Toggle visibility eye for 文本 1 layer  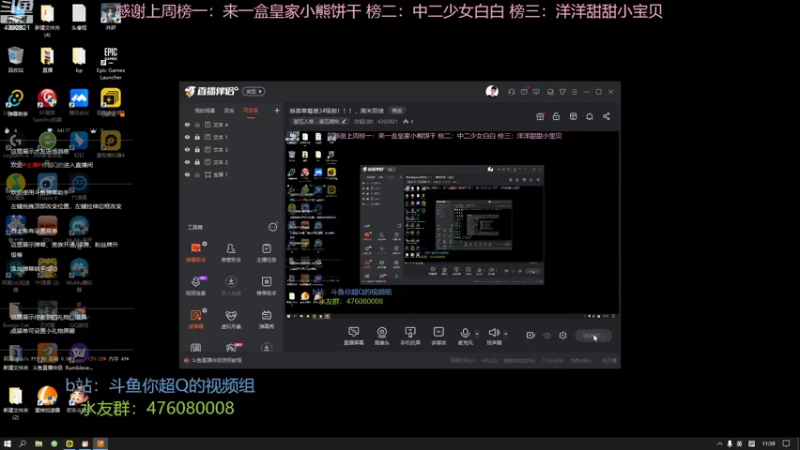187,137
